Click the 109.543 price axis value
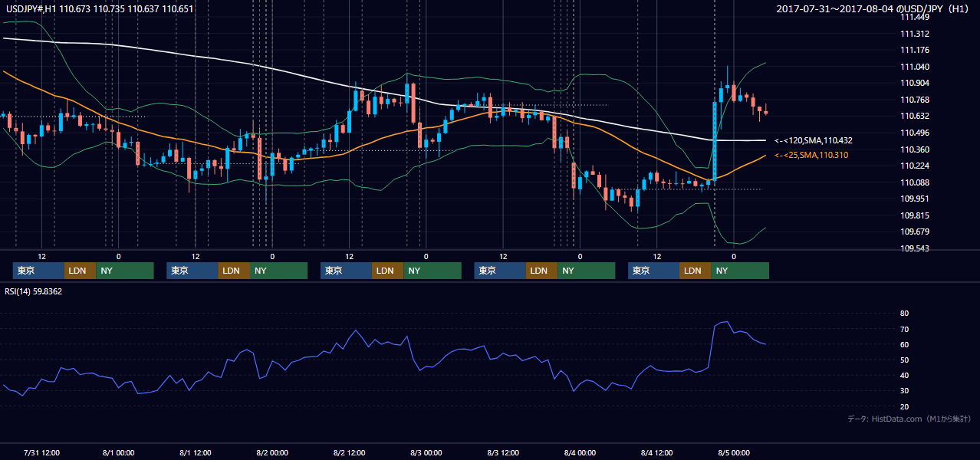This screenshot has height=460, width=980. click(914, 248)
